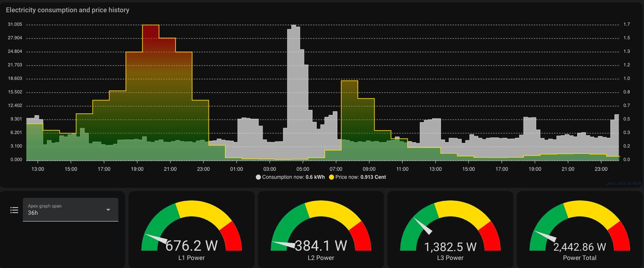Open the L1 Power gauge details
This screenshot has width=644, height=268.
pos(192,230)
